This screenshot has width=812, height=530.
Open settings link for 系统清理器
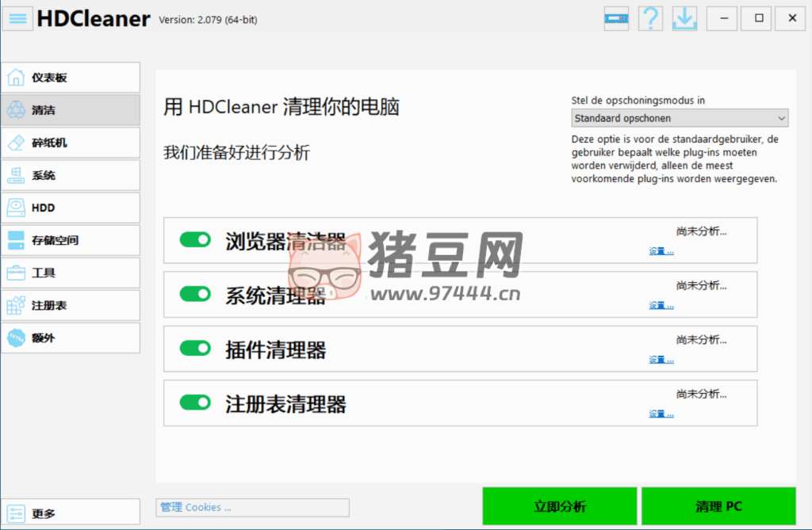point(661,305)
